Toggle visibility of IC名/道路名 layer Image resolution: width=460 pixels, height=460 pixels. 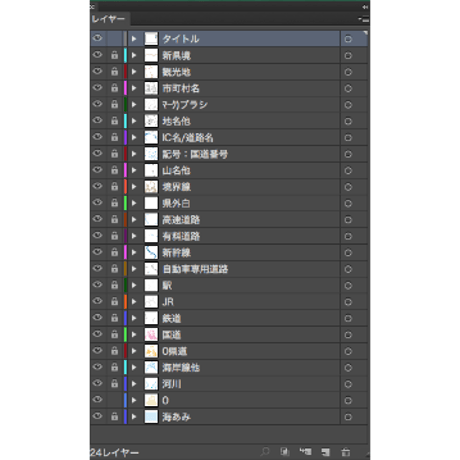(97, 137)
